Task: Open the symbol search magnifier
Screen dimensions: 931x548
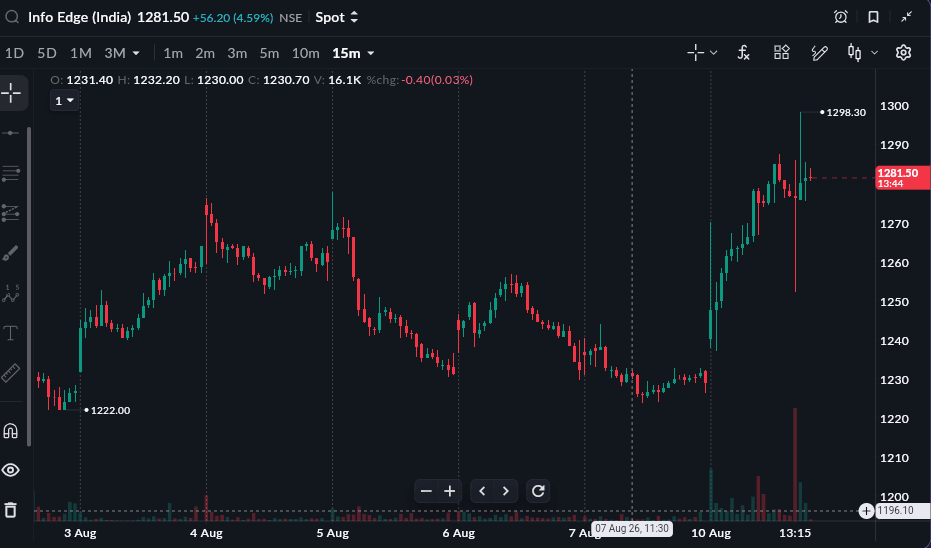Action: [x=12, y=17]
